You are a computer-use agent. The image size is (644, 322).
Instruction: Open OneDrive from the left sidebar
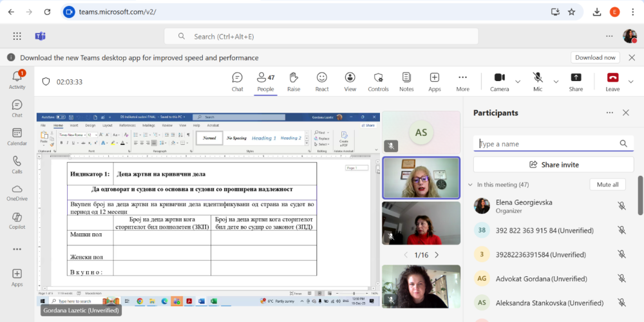pos(17,192)
